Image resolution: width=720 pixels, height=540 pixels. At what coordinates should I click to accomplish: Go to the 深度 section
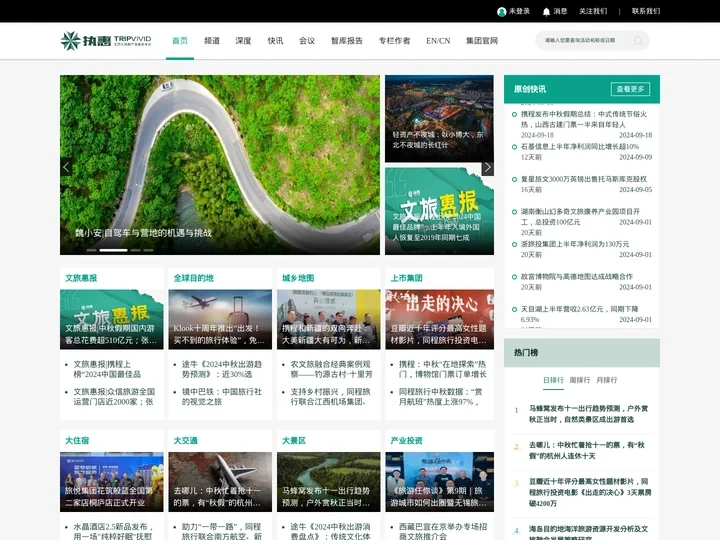click(243, 41)
